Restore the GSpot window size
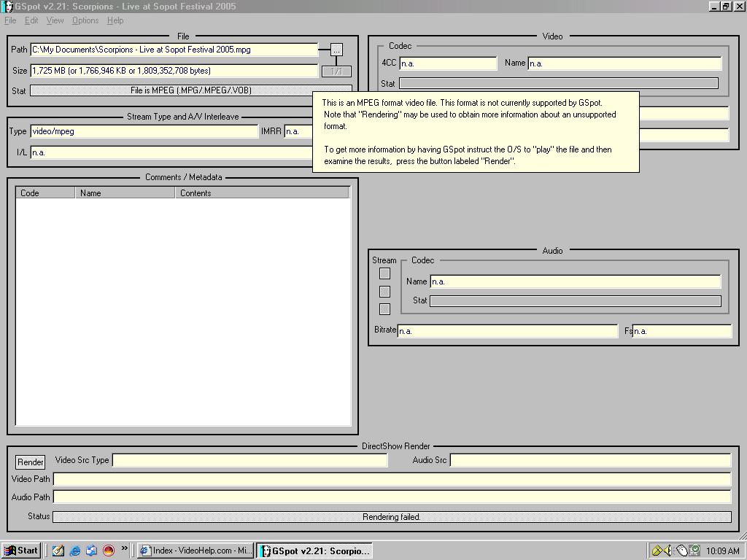 click(726, 6)
